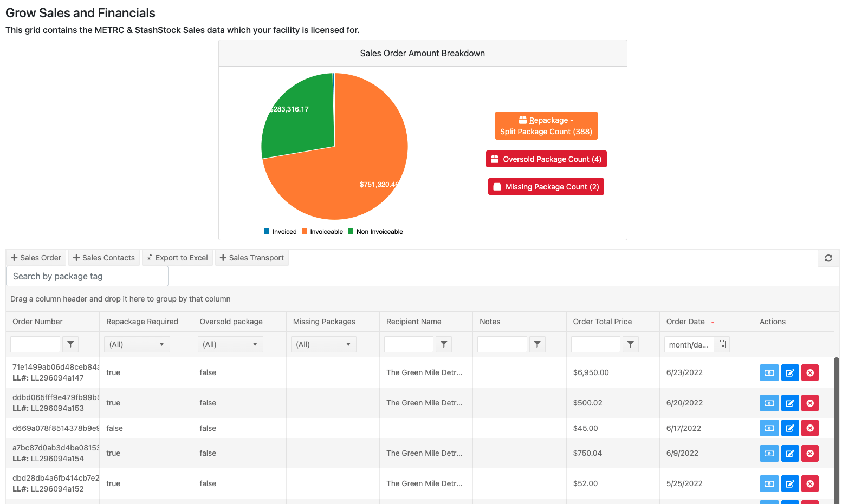Click Missing Package Count (2) button
The width and height of the screenshot is (842, 504).
pos(546,187)
